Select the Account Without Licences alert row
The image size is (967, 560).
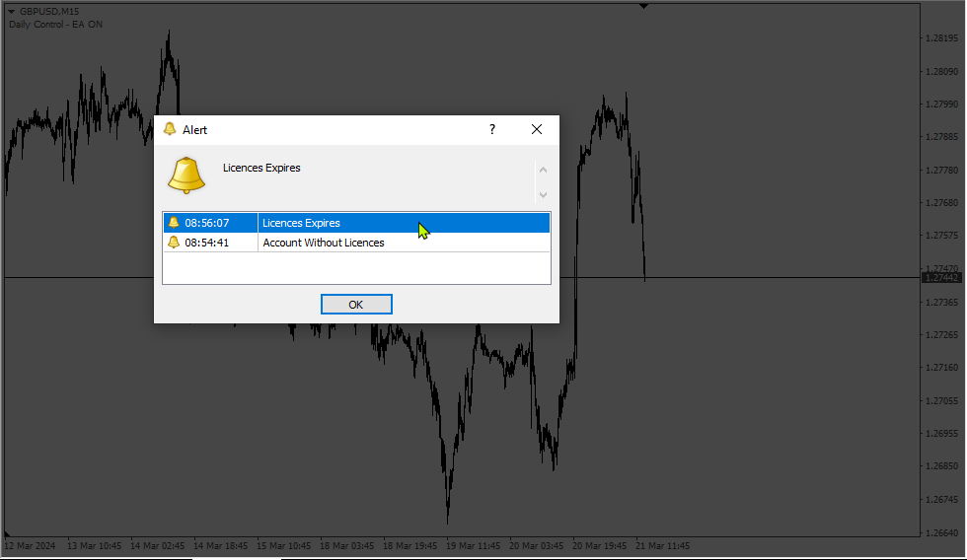click(x=356, y=243)
